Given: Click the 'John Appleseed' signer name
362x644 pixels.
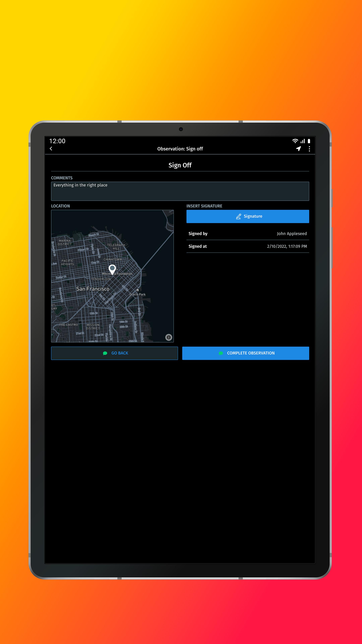Looking at the screenshot, I should pos(292,233).
